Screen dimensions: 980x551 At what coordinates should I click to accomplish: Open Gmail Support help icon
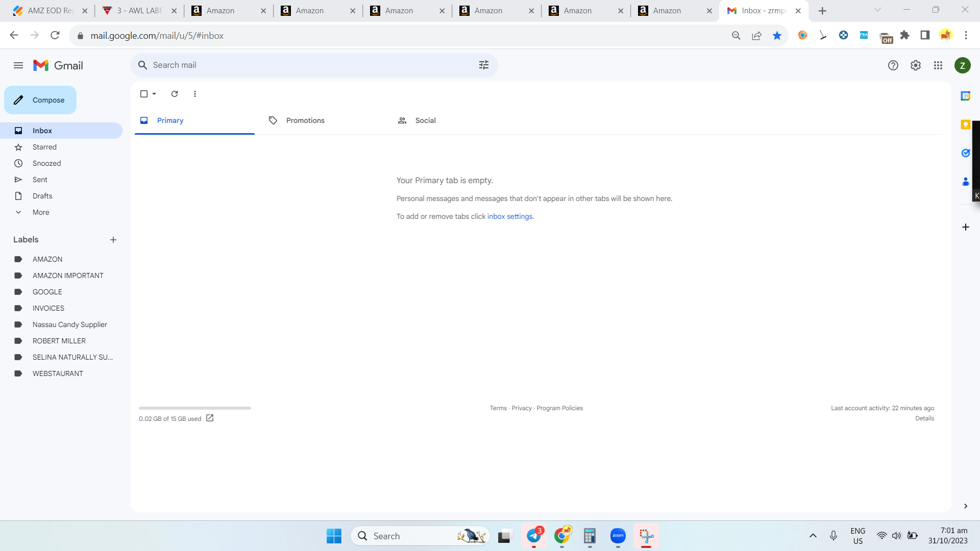coord(893,65)
